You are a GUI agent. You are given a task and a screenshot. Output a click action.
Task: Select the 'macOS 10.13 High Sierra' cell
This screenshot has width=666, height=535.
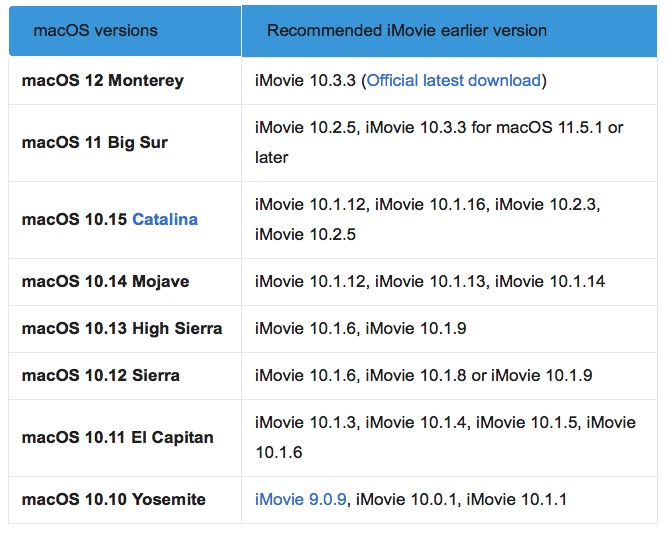(x=125, y=329)
